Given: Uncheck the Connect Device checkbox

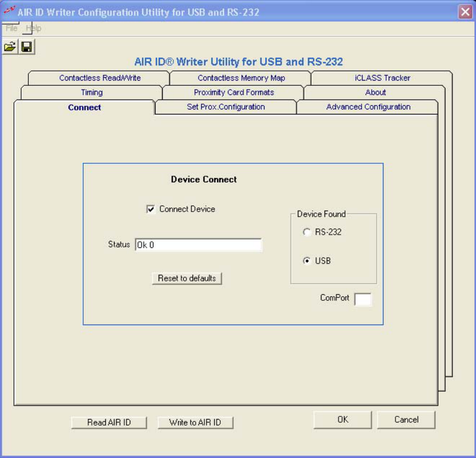Looking at the screenshot, I should point(151,209).
